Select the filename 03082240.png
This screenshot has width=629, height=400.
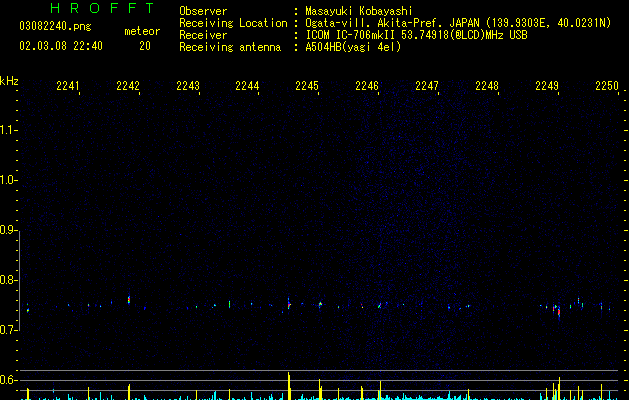coord(55,27)
